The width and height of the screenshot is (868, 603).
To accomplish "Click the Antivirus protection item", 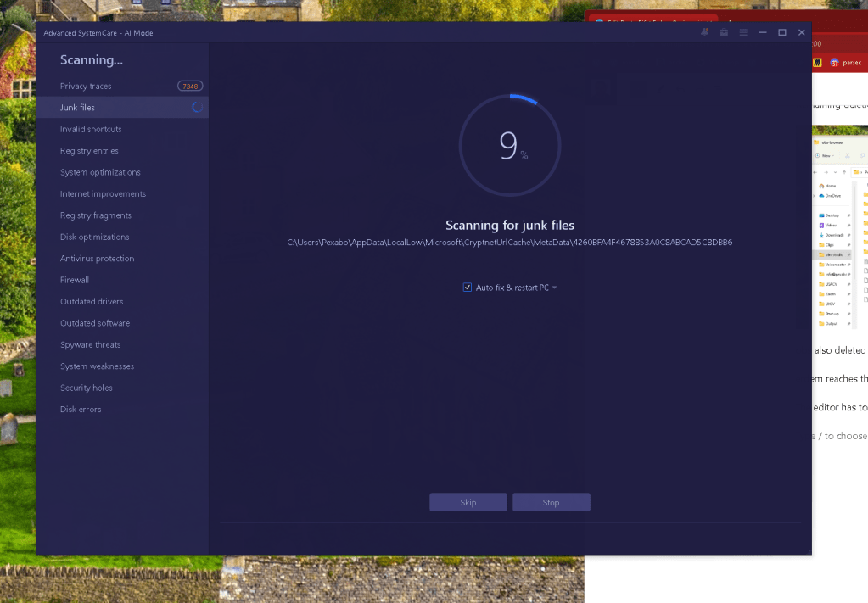I will click(x=122, y=259).
